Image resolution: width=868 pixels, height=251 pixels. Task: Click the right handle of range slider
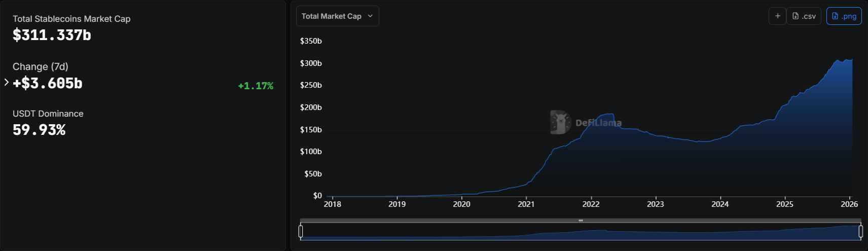(860, 231)
